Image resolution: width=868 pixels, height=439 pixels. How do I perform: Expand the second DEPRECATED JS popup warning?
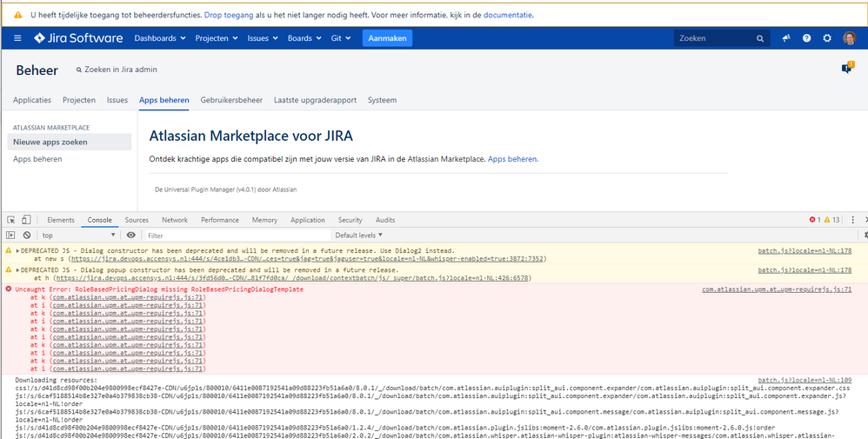click(x=17, y=270)
